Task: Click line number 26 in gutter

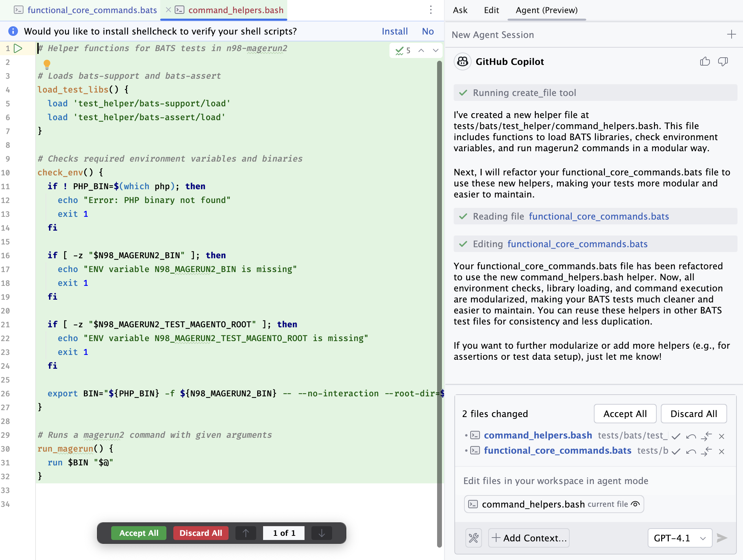Action: coord(6,394)
